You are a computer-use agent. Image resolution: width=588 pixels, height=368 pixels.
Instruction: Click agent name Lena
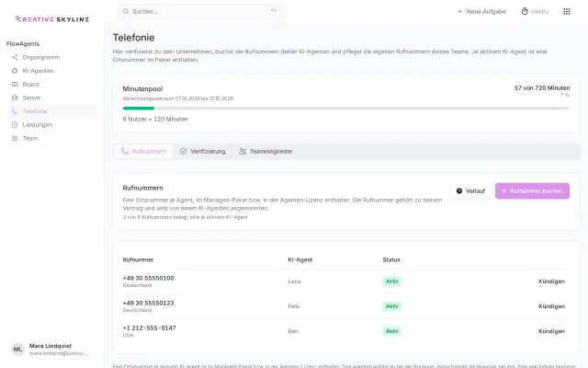pos(294,282)
